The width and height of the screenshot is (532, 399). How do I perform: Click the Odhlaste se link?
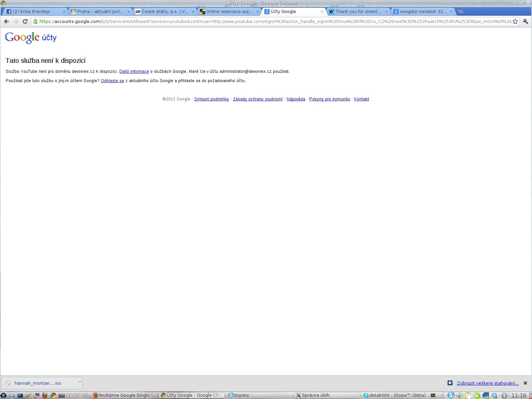click(112, 81)
